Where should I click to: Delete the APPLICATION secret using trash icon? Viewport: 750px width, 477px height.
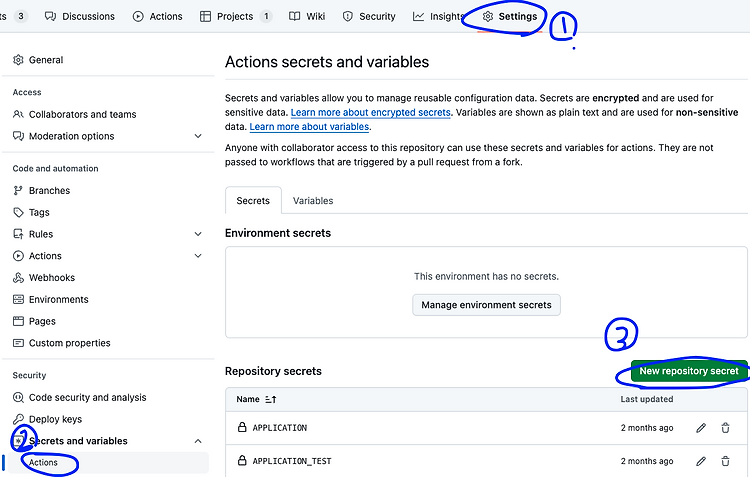[x=725, y=428]
